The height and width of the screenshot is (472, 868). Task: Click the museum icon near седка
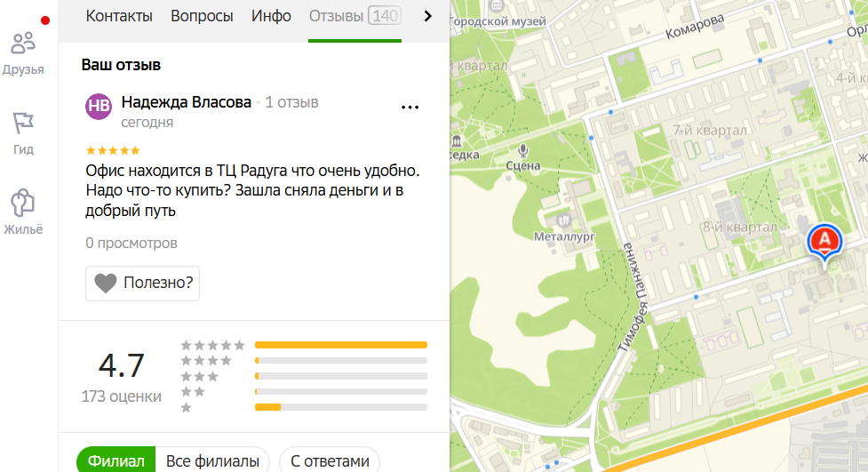(x=457, y=140)
